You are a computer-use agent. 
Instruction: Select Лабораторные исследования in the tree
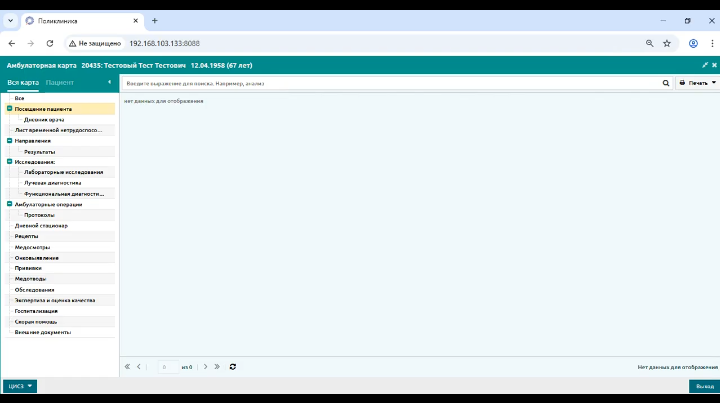tap(63, 172)
